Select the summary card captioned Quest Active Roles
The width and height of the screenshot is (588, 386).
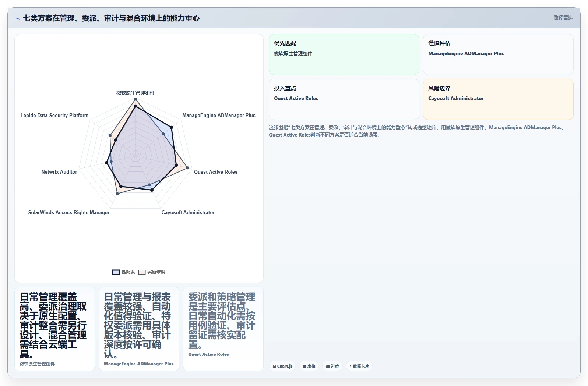pos(223,329)
